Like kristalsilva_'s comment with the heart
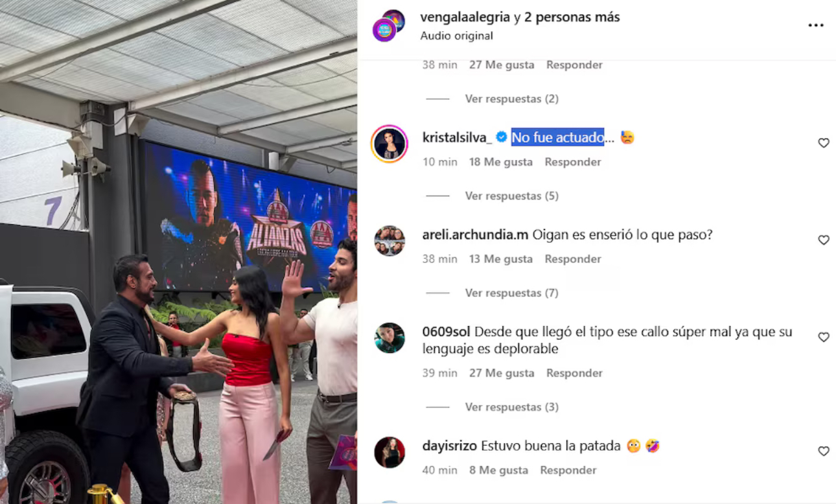836x504 pixels. point(824,143)
